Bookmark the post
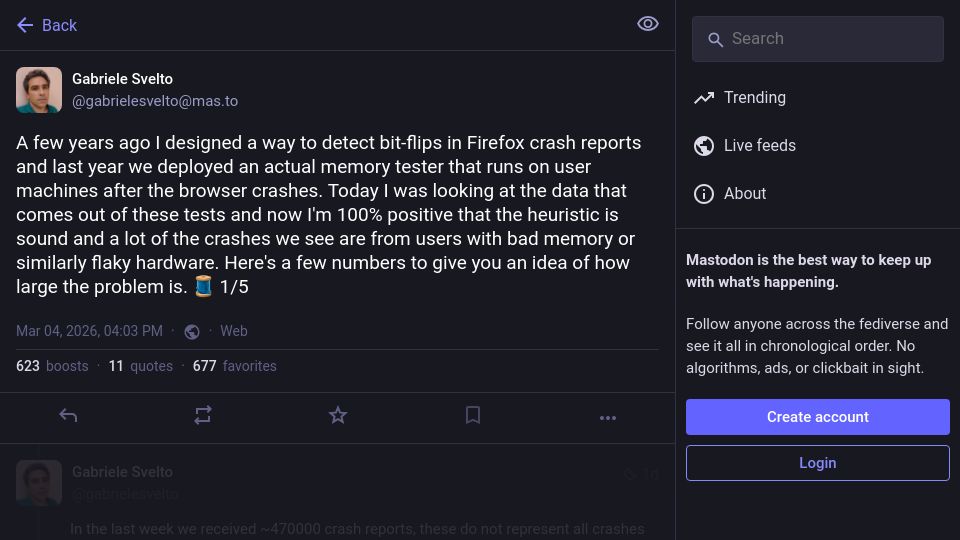The width and height of the screenshot is (960, 540). [x=473, y=416]
